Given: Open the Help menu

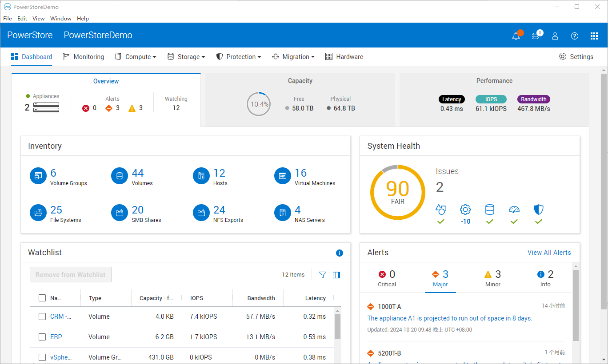Looking at the screenshot, I should (83, 18).
